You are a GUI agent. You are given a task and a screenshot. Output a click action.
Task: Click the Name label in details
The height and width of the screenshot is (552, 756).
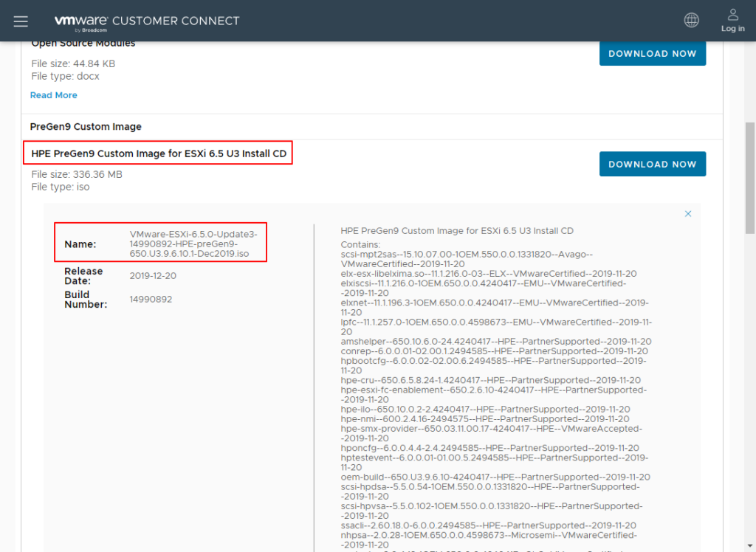(80, 244)
